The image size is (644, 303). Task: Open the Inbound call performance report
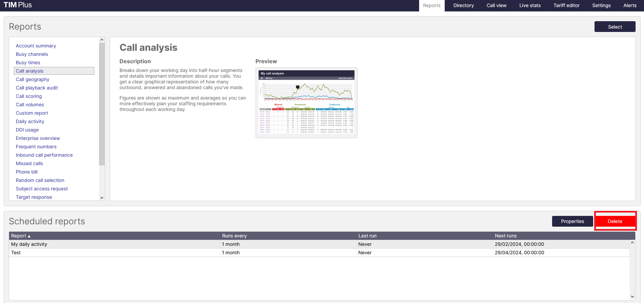pyautogui.click(x=44, y=155)
